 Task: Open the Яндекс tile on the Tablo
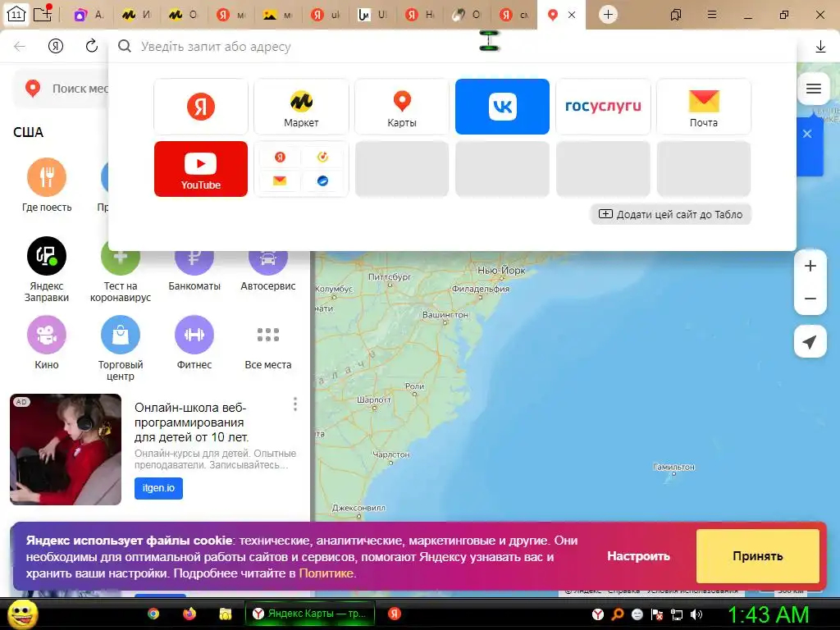[x=201, y=107]
